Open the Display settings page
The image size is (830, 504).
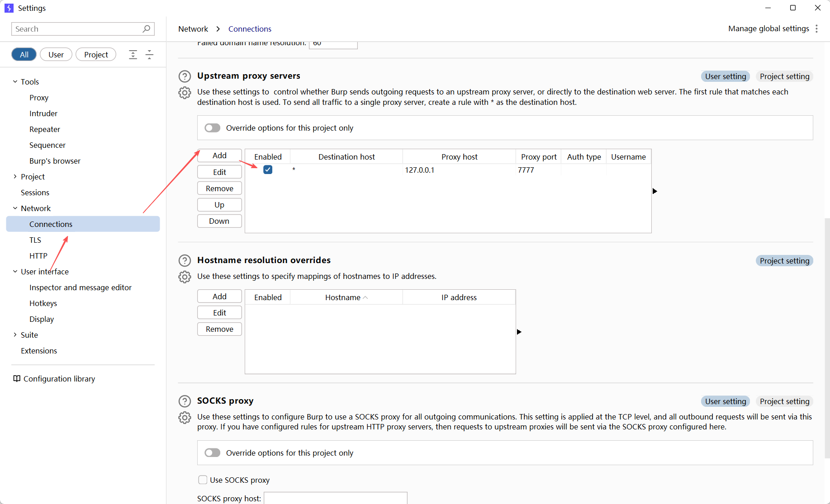point(42,319)
